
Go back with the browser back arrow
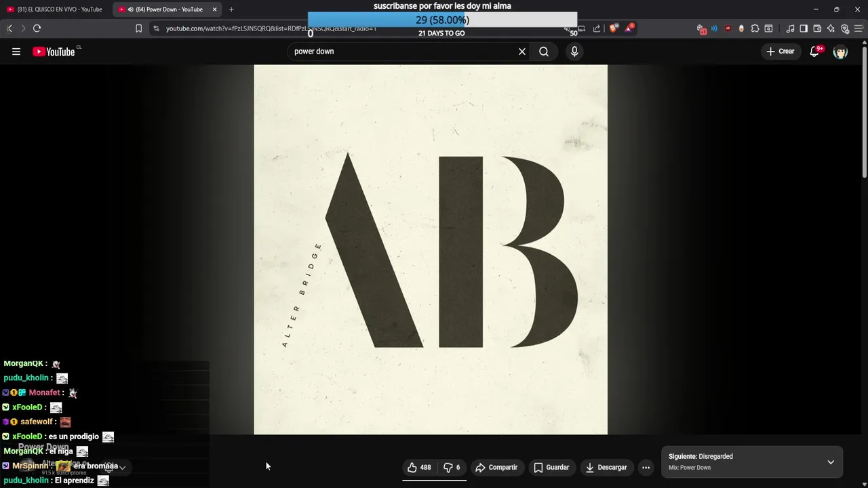pos(9,28)
